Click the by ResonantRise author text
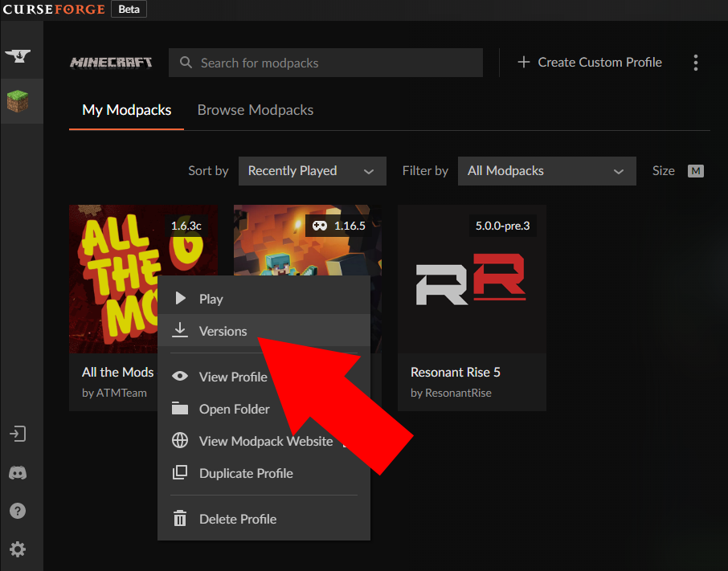Screen dimensions: 728x571 coord(451,393)
